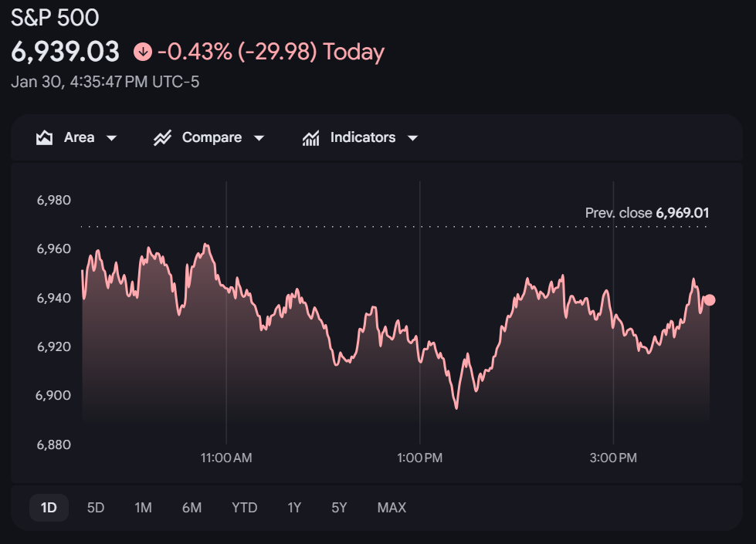The width and height of the screenshot is (756, 544).
Task: Select the 6M time range
Action: (x=192, y=508)
